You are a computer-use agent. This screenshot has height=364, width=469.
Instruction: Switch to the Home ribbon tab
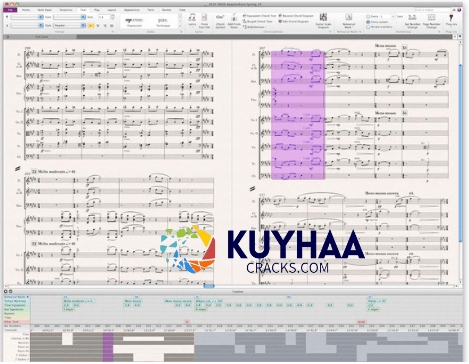tap(26, 10)
